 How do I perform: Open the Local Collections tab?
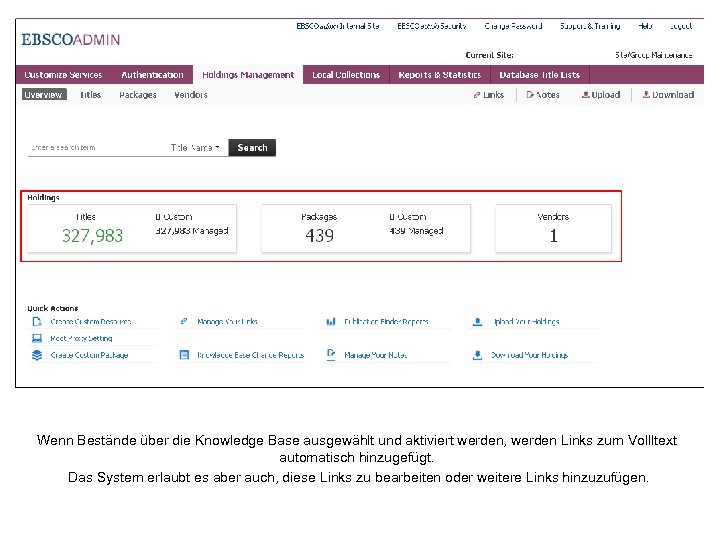[x=346, y=75]
